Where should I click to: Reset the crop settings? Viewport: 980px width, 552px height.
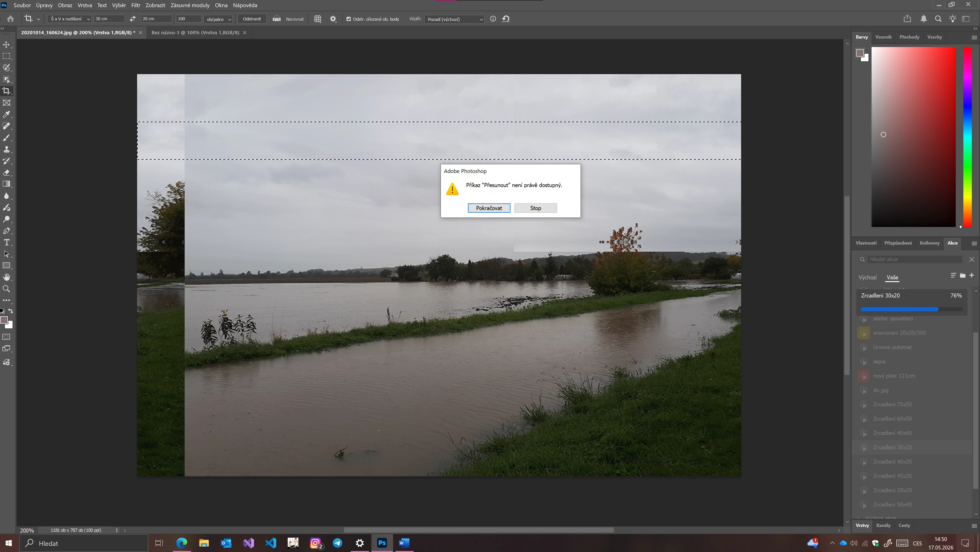[506, 19]
